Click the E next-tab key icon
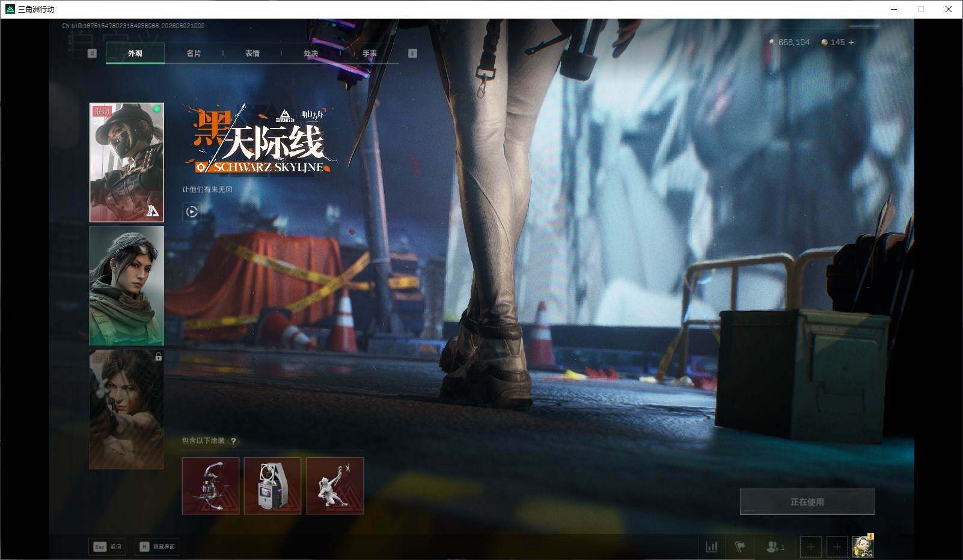Viewport: 963px width, 560px height. [x=412, y=53]
